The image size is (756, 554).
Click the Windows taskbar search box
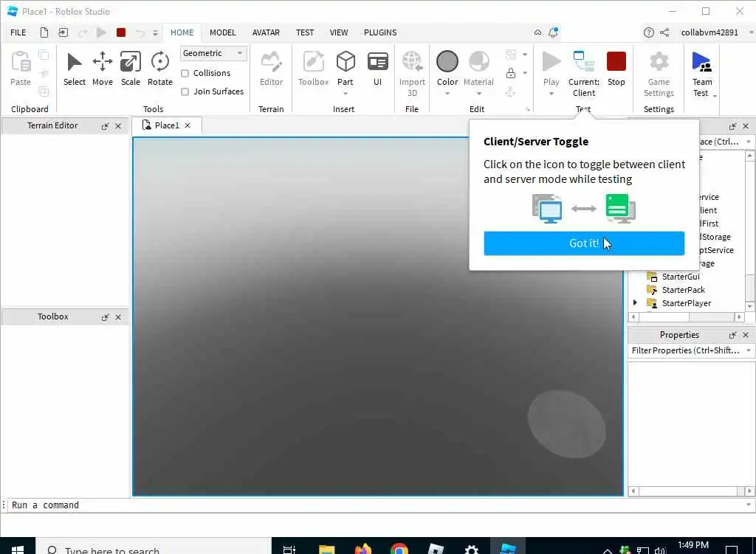[154, 548]
